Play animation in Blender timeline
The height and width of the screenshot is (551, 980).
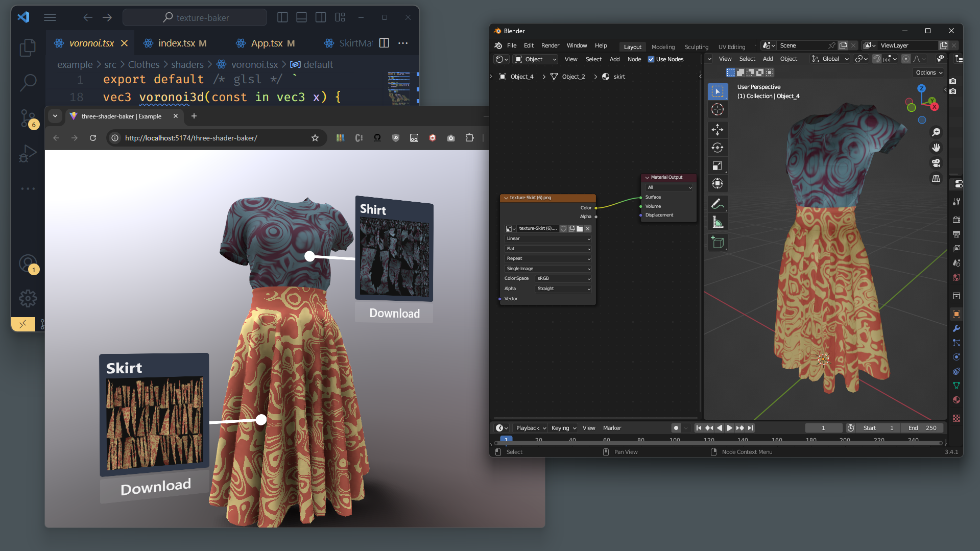730,428
